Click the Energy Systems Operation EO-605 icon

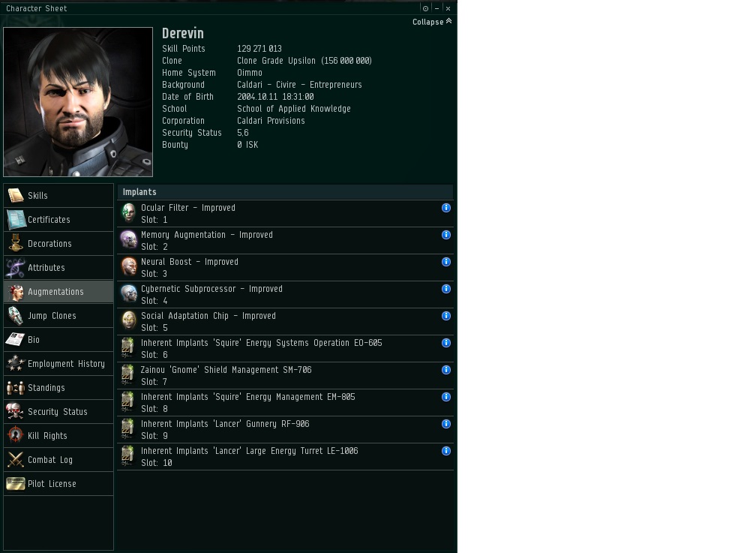tap(128, 348)
